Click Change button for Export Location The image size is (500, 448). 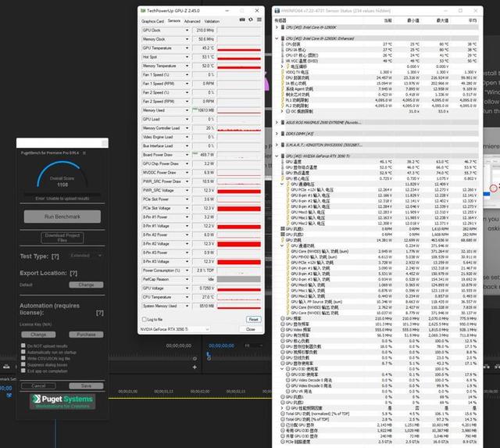click(x=86, y=285)
